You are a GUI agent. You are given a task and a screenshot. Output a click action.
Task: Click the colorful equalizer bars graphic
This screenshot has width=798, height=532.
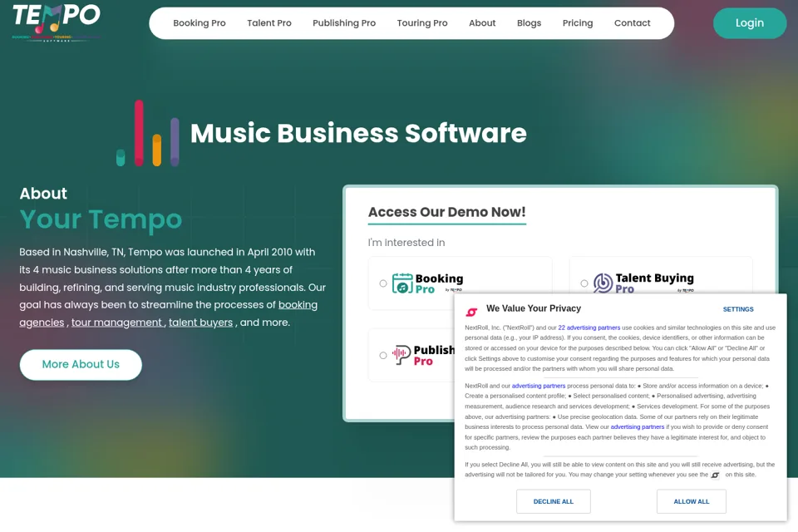[148, 133]
